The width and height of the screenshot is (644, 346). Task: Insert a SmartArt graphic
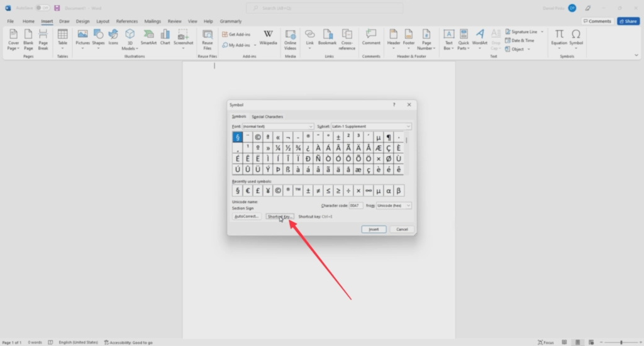click(x=148, y=38)
